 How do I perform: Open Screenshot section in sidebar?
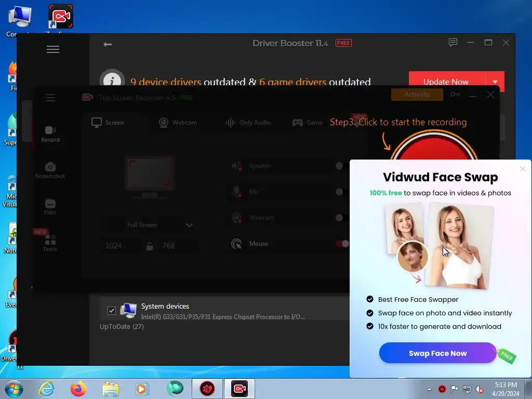tap(50, 170)
